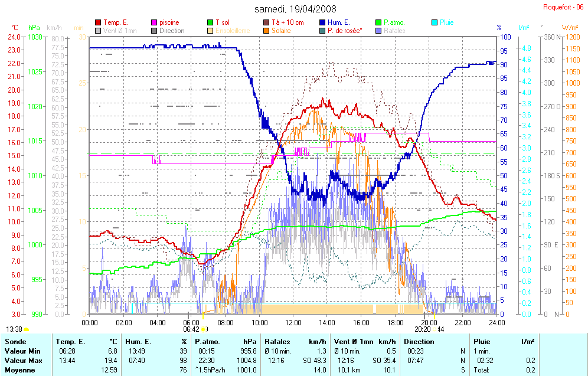Click the minimum humidity value '39'
This screenshot has height=376, width=588.
(184, 351)
